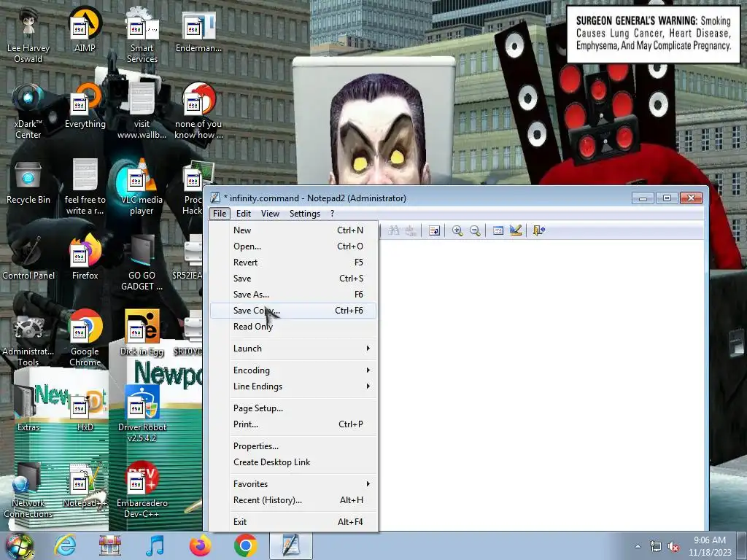747x560 pixels.
Task: Click the muted volume tray icon
Action: (x=673, y=547)
